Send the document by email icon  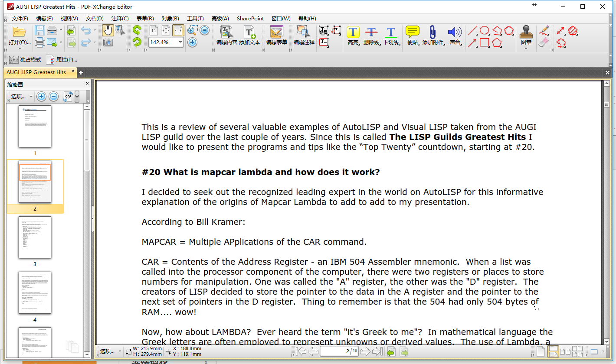[52, 42]
